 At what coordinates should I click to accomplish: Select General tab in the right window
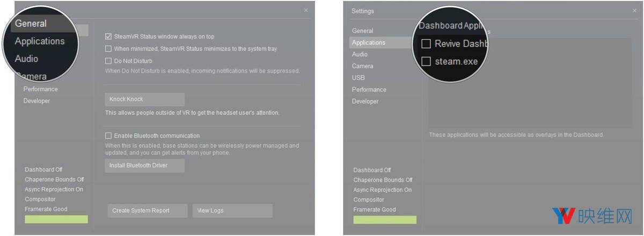[363, 31]
